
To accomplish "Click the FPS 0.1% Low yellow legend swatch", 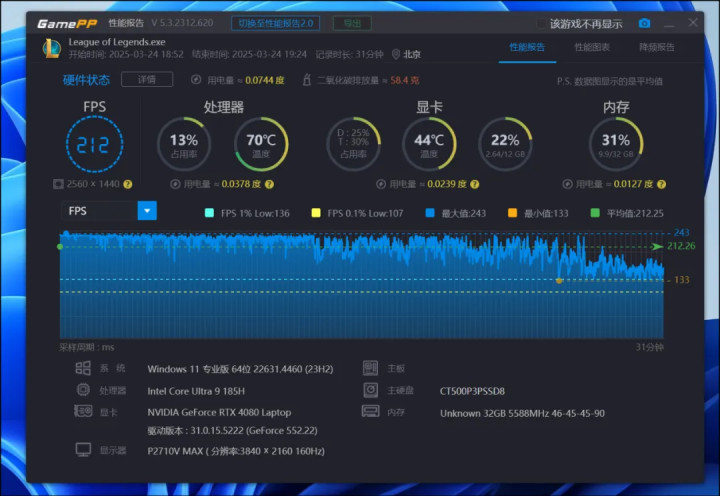I will click(x=316, y=213).
